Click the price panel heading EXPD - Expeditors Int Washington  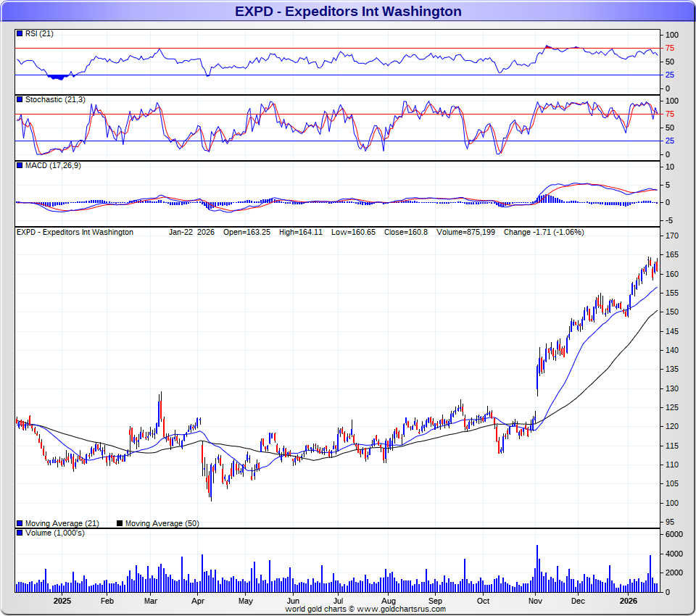(75, 232)
